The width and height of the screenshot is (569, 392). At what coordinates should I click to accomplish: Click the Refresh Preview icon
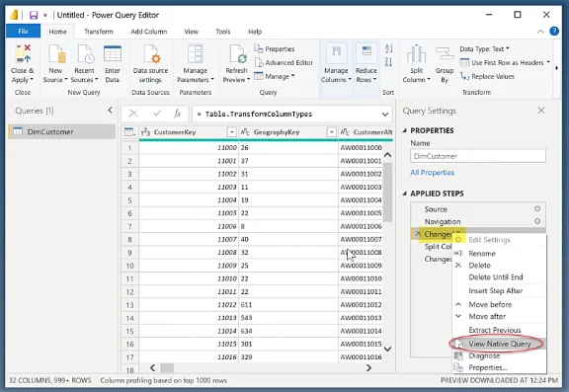pos(238,54)
